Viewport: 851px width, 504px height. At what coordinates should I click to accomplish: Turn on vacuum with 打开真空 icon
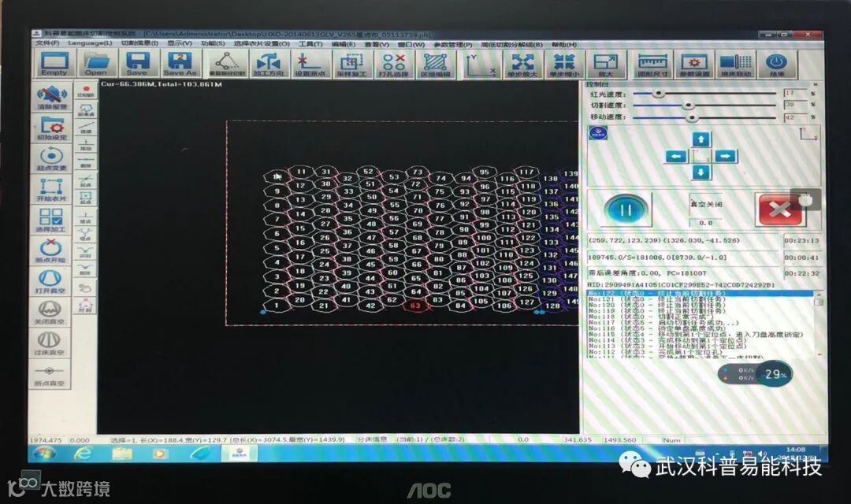[50, 282]
